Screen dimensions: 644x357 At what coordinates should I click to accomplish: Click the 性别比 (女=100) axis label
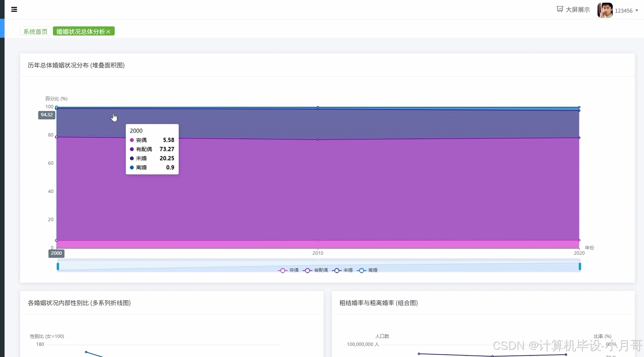click(47, 336)
